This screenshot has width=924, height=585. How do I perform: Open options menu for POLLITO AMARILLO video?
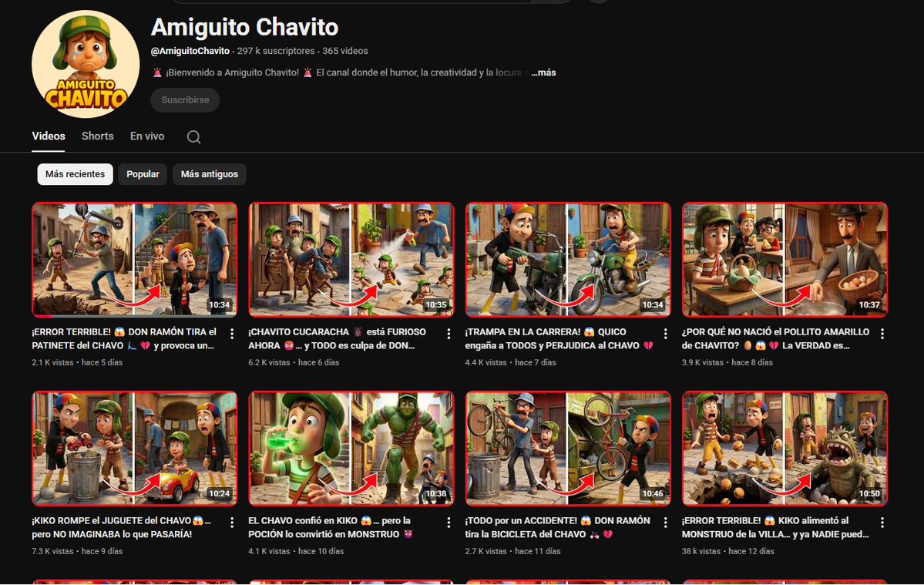tap(882, 334)
